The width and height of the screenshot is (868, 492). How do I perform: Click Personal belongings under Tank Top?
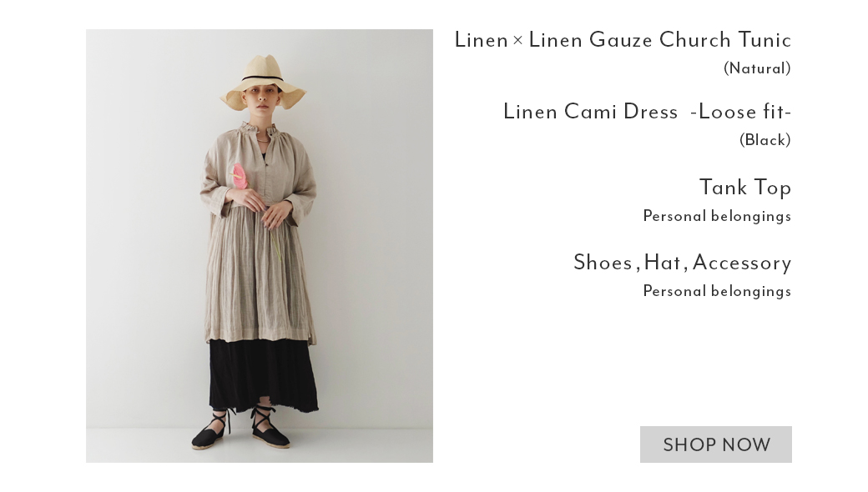pos(717,216)
